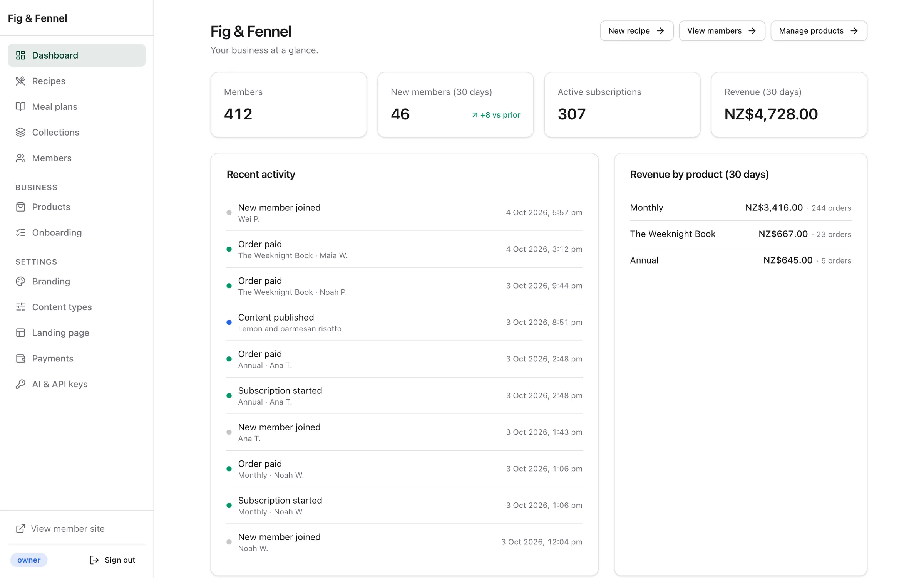Click the arrow icon on New recipe button
Screen dimensions: 924x578
[x=660, y=31]
